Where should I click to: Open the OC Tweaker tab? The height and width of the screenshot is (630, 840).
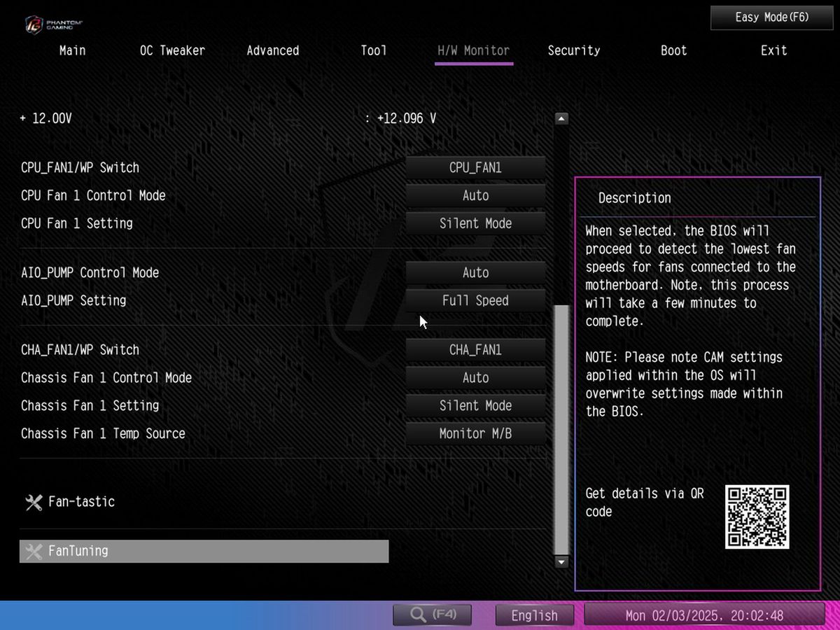(x=172, y=50)
